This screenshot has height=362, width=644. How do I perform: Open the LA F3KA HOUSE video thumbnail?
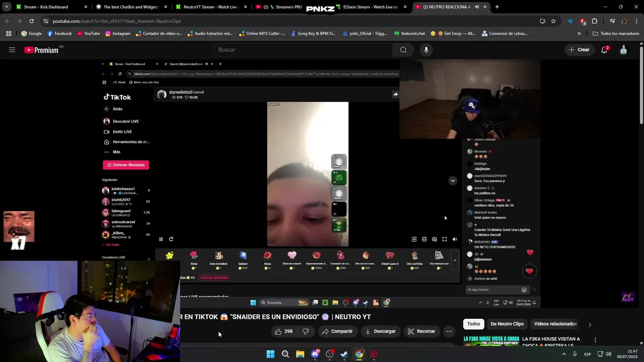pyautogui.click(x=491, y=341)
